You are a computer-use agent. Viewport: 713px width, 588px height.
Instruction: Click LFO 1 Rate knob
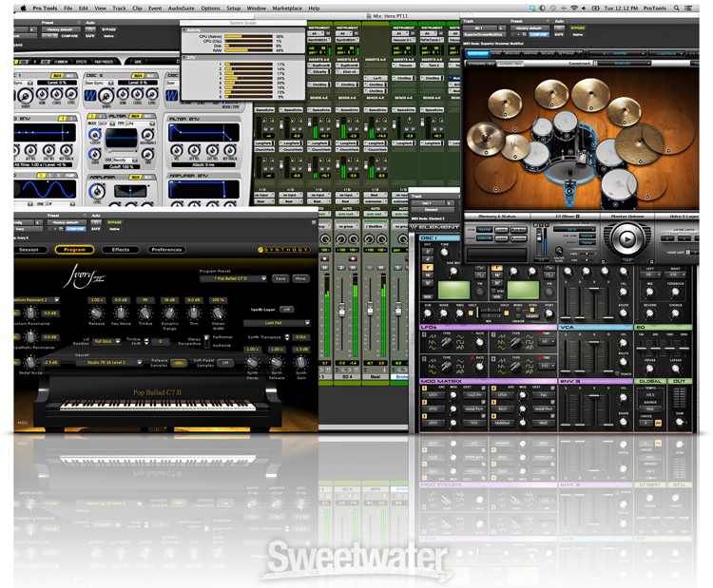[479, 342]
